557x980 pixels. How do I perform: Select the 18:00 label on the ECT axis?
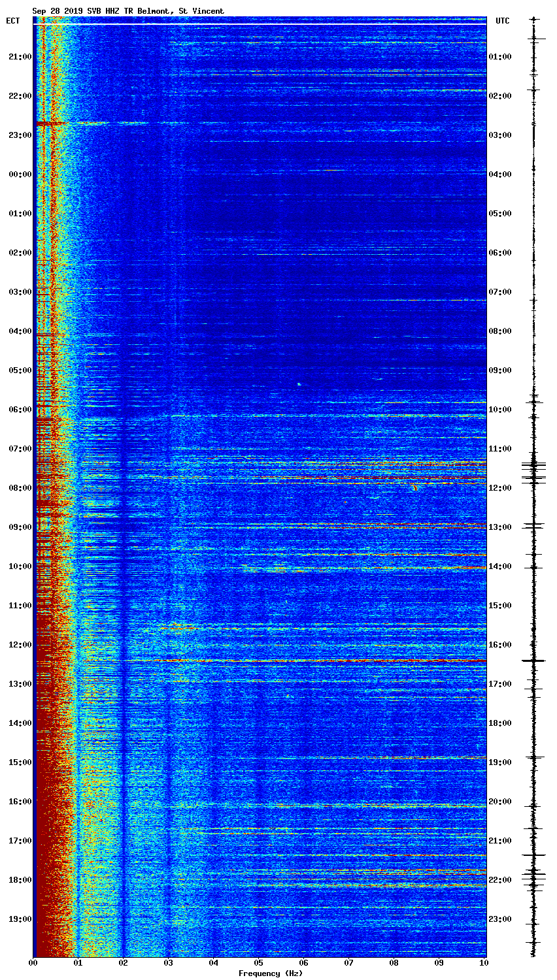click(18, 880)
